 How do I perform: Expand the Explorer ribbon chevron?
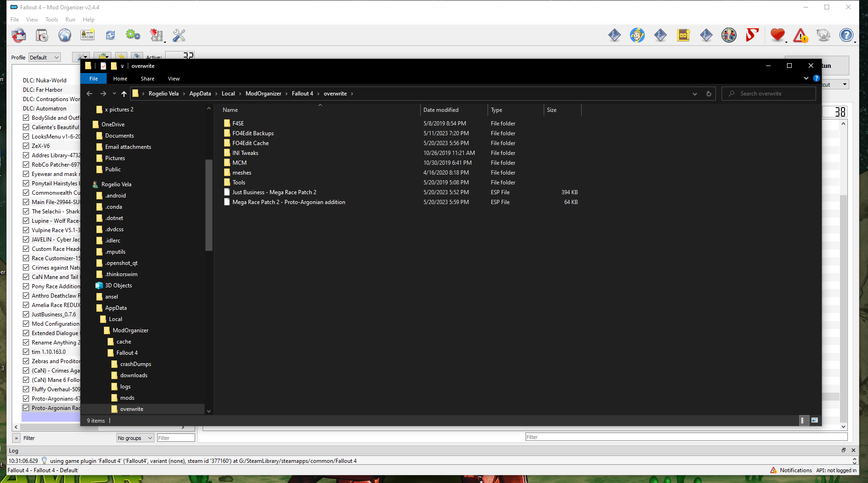click(x=806, y=78)
